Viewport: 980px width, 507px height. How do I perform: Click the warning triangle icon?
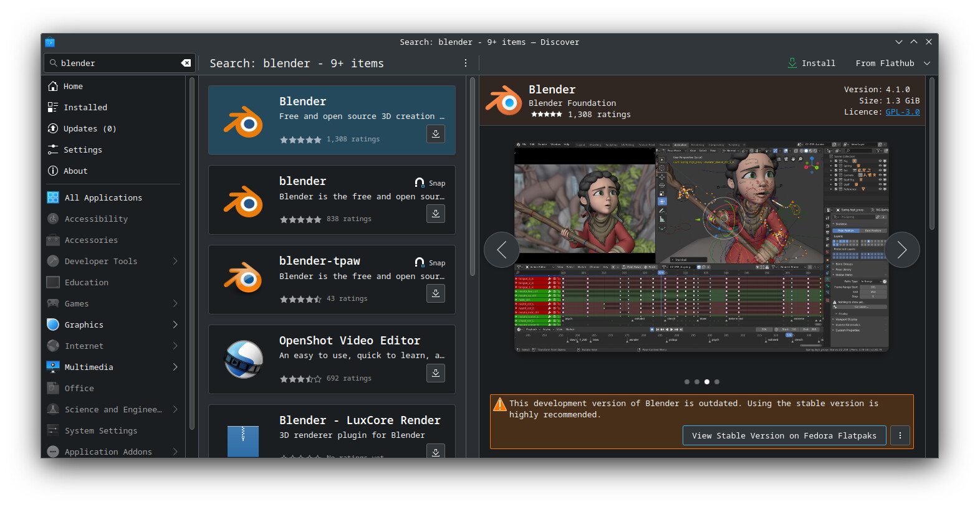(x=500, y=405)
